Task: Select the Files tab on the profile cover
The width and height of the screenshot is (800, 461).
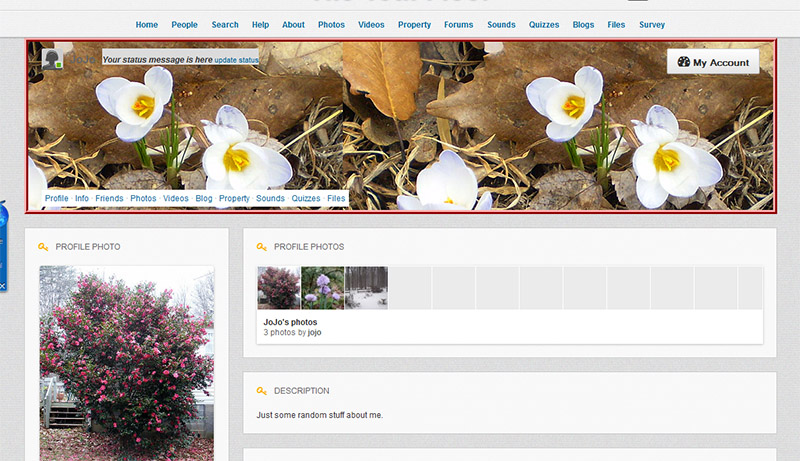Action: coord(336,199)
